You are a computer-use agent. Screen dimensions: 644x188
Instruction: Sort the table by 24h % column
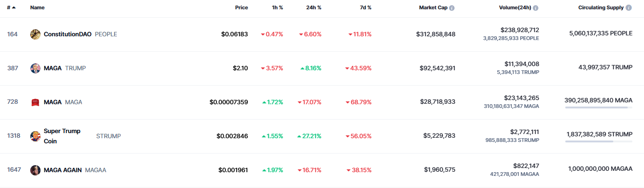pyautogui.click(x=313, y=8)
